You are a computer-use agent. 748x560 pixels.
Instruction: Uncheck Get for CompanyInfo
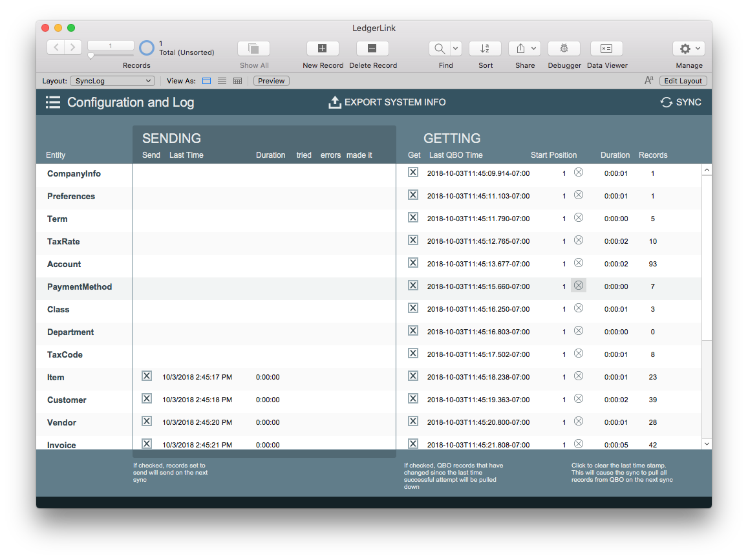(x=413, y=172)
